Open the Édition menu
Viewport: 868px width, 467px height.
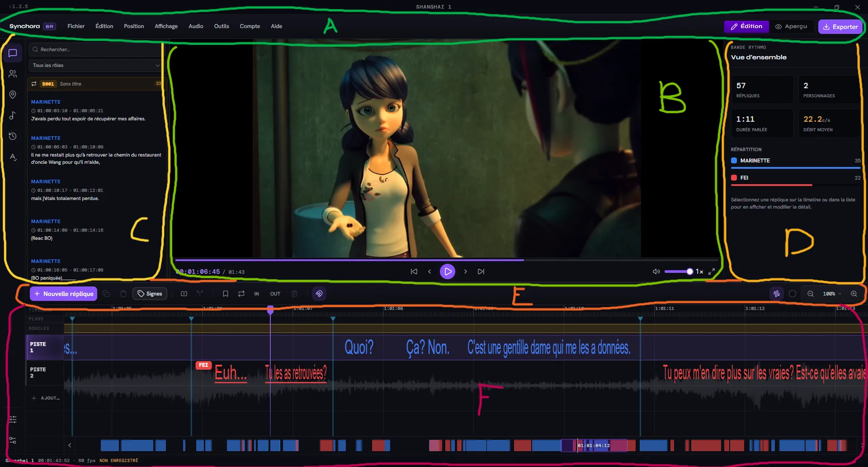coord(104,26)
